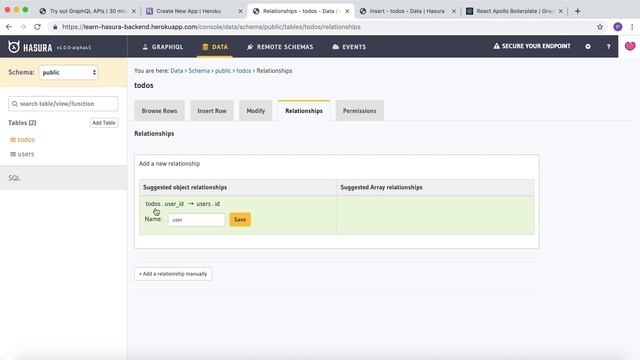Go to public in breadcrumb

click(223, 71)
